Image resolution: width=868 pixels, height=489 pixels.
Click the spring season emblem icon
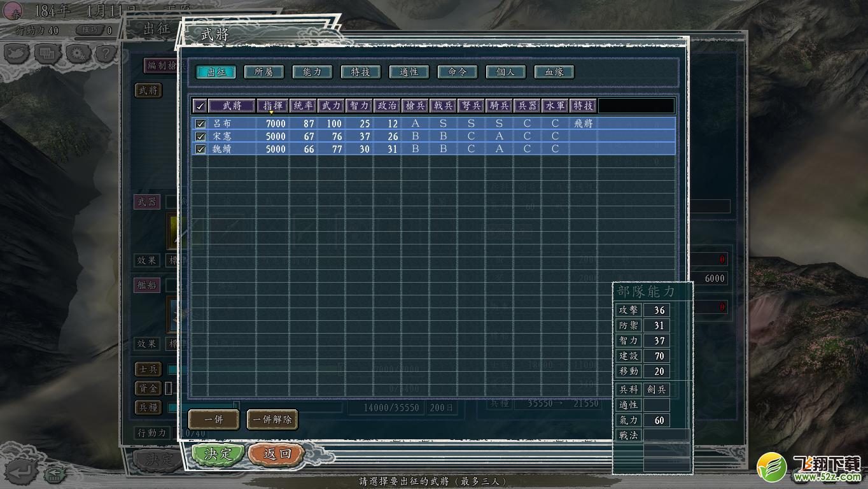12,11
